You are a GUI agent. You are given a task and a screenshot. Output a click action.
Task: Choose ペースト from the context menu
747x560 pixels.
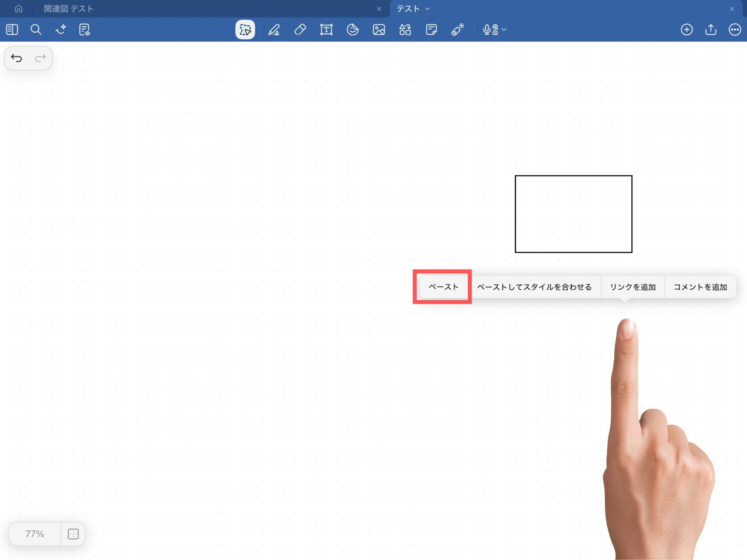click(x=443, y=287)
